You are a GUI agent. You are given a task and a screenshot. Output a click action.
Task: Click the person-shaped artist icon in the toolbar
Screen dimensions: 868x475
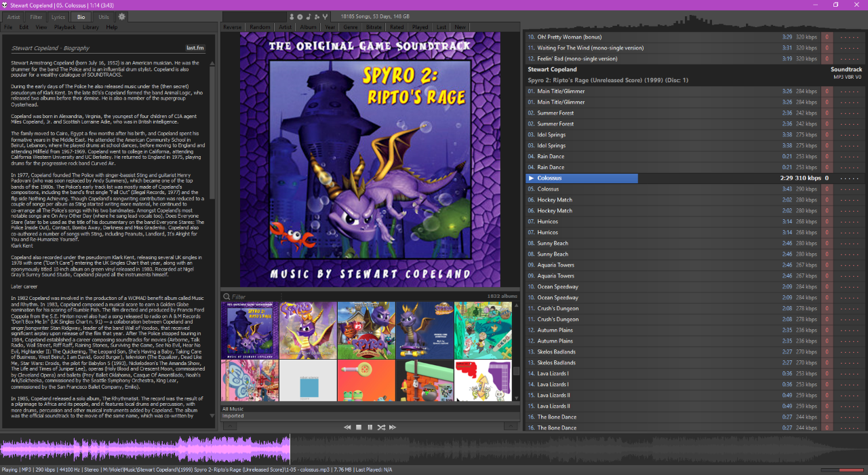[x=292, y=16]
